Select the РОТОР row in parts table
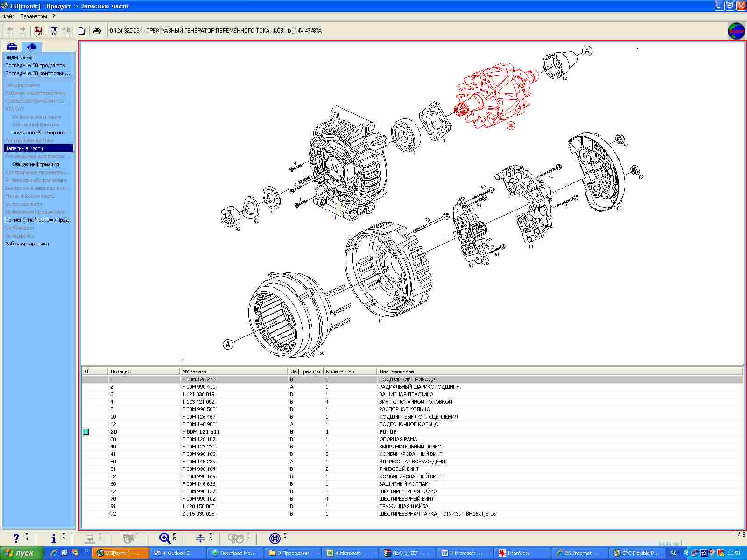747x560 pixels. [x=388, y=432]
